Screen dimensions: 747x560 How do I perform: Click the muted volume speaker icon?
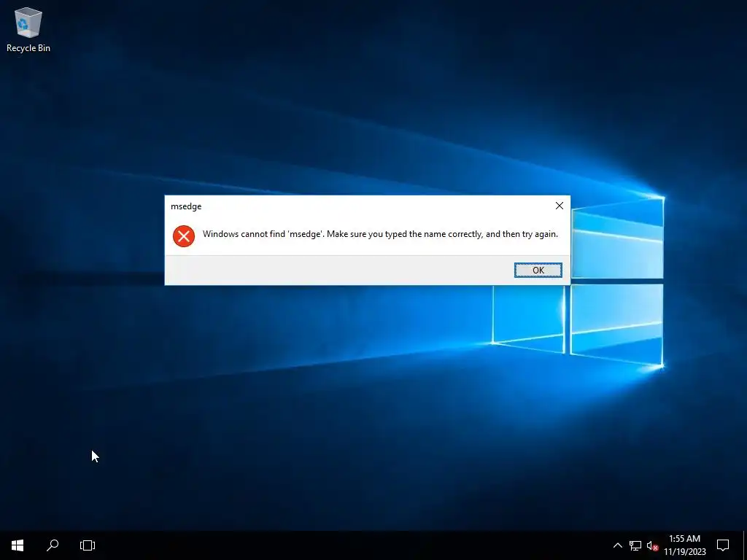652,545
